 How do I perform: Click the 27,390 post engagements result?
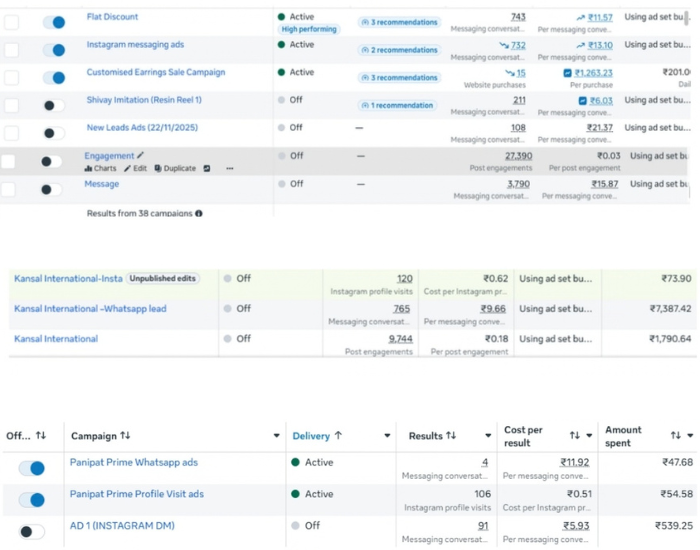518,156
